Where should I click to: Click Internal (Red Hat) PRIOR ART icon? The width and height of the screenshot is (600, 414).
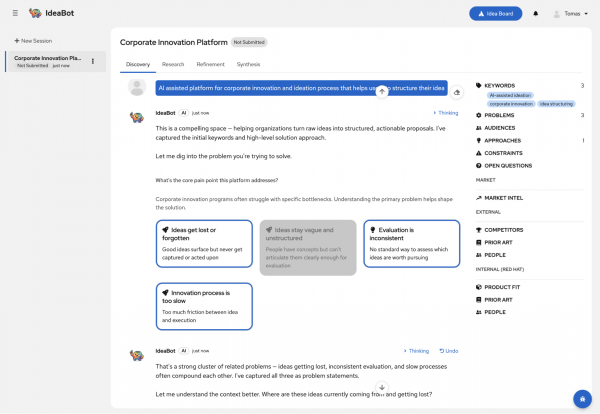point(478,300)
